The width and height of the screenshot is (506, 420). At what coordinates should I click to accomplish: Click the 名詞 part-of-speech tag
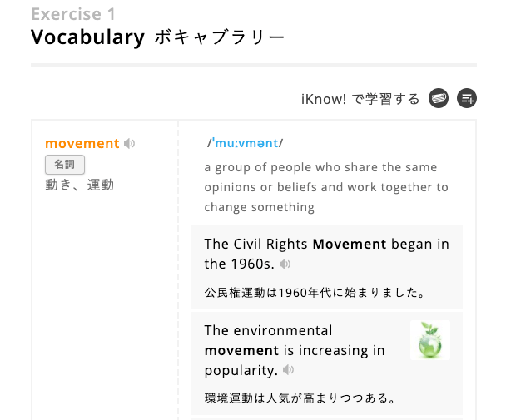[x=64, y=165]
